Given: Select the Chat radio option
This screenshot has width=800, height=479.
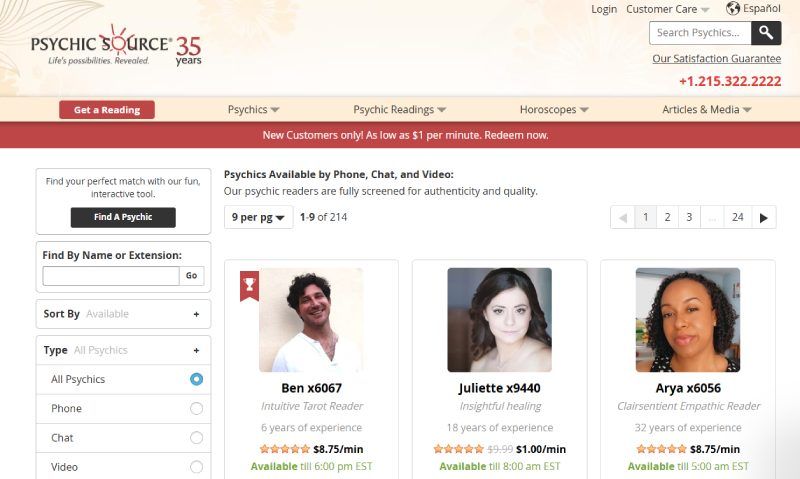Looking at the screenshot, I should (x=196, y=437).
